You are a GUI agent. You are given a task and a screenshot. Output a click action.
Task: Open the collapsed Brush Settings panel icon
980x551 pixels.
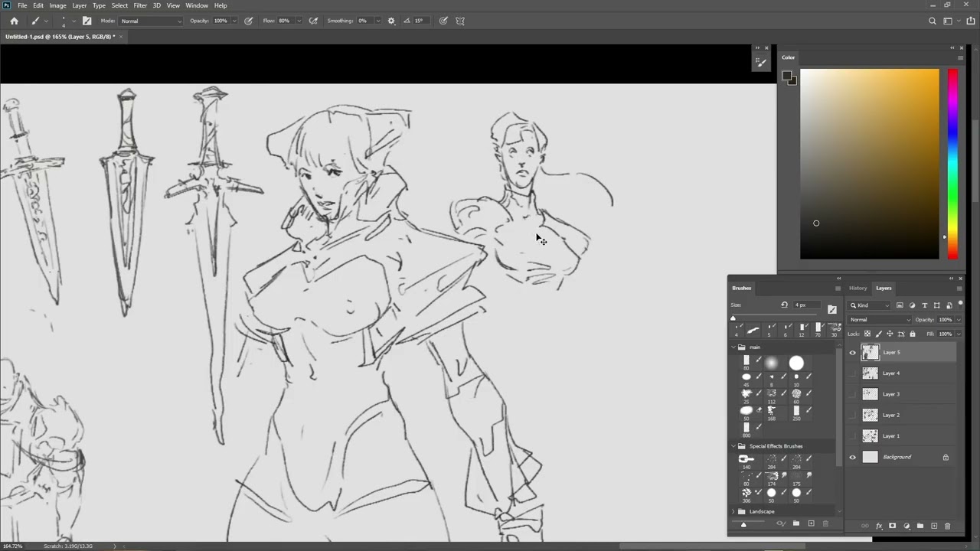761,63
